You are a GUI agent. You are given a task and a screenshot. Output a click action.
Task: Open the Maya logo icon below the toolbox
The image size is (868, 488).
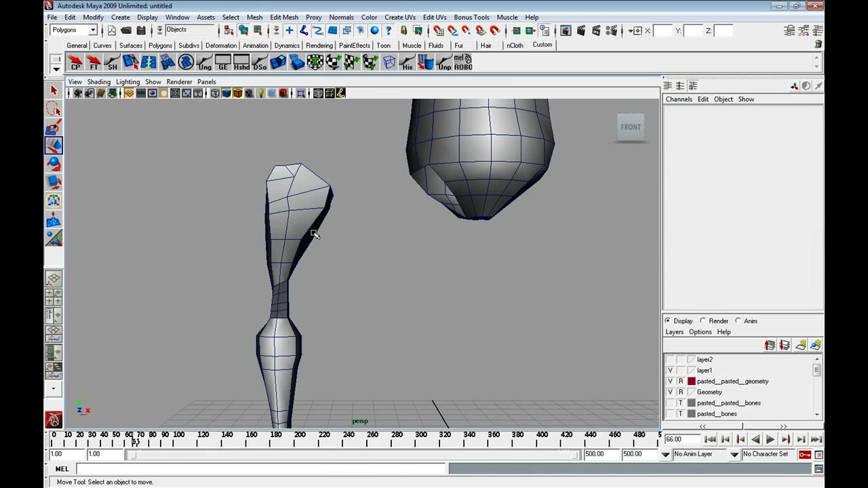[x=54, y=420]
